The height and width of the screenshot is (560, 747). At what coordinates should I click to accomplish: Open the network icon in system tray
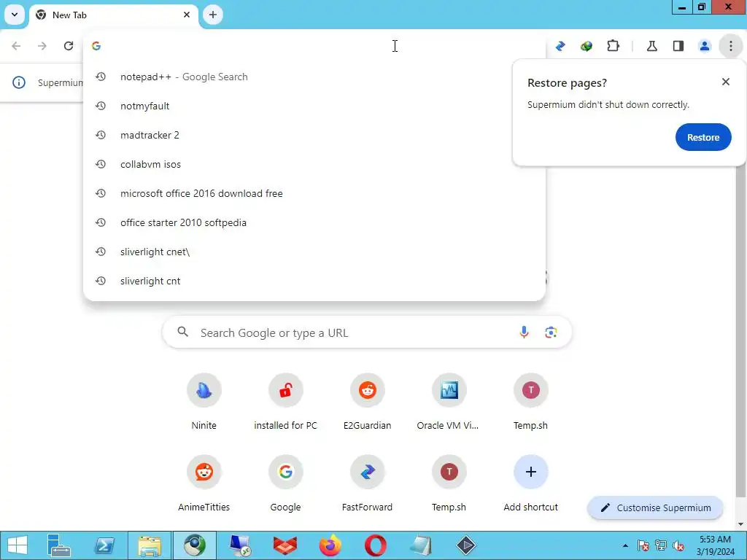(661, 545)
